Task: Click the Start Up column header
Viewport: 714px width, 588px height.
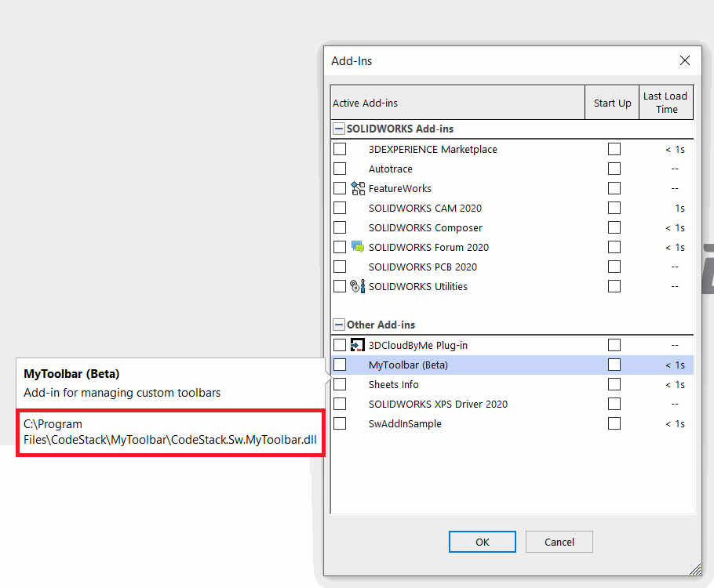Action: coord(612,103)
